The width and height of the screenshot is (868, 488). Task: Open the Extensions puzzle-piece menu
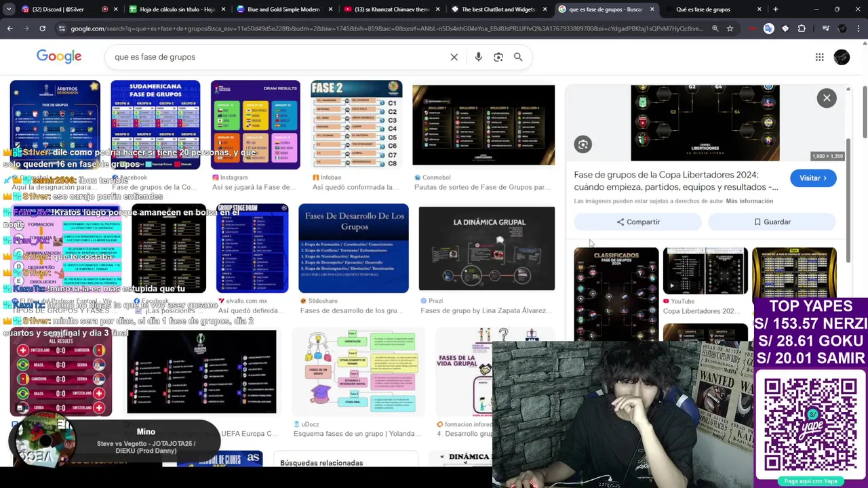click(802, 28)
